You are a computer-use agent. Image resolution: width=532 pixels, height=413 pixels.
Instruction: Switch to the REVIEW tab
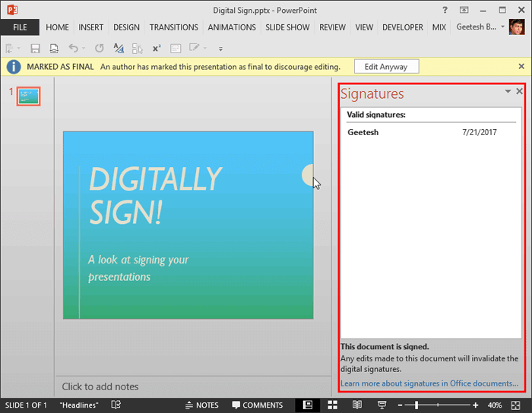(x=332, y=27)
